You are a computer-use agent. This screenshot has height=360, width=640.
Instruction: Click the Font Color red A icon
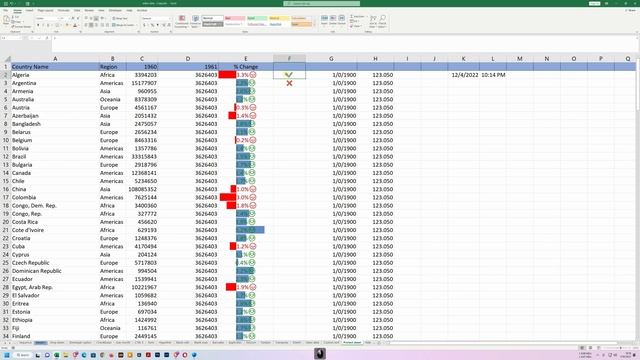[75, 25]
